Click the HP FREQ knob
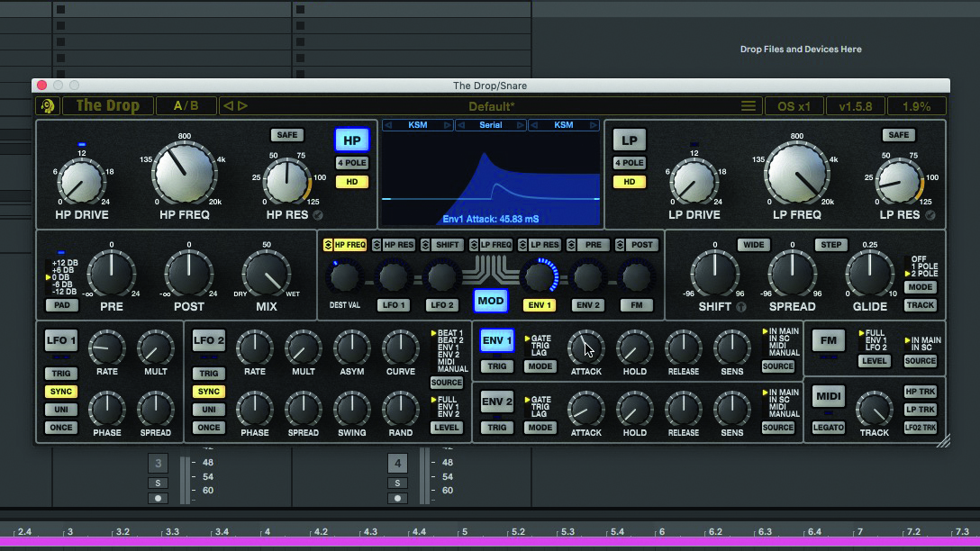 (x=185, y=174)
